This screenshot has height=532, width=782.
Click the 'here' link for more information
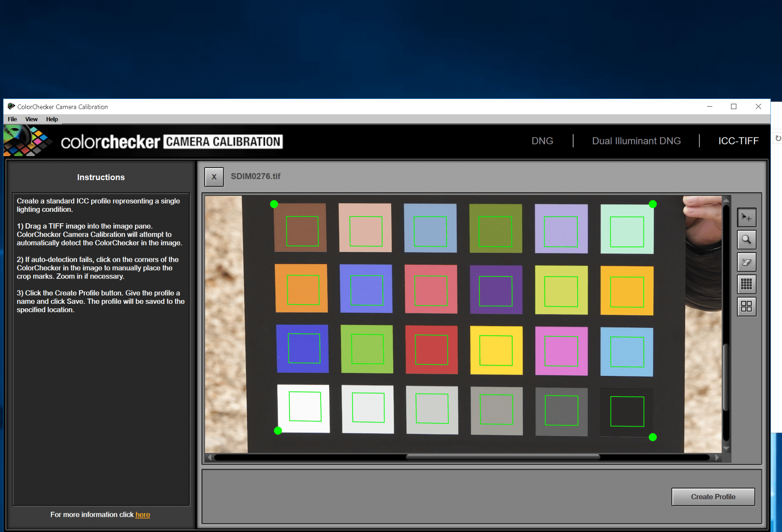pyautogui.click(x=143, y=514)
